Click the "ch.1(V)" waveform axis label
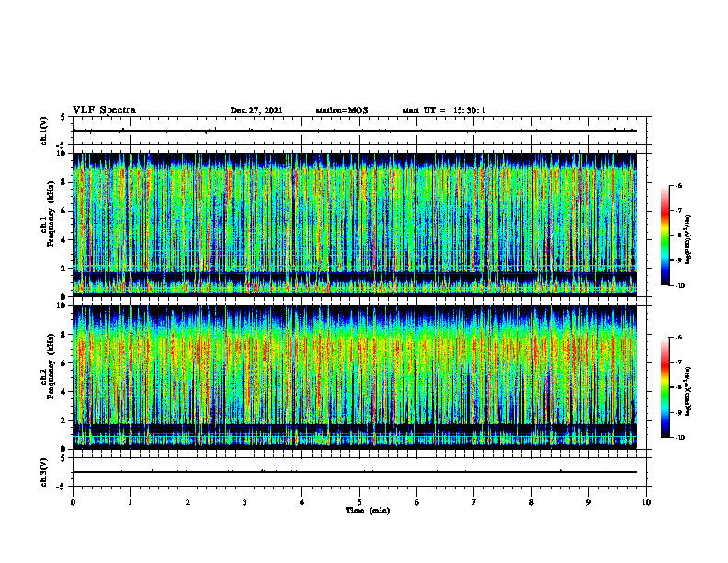728x563 pixels. [x=44, y=131]
